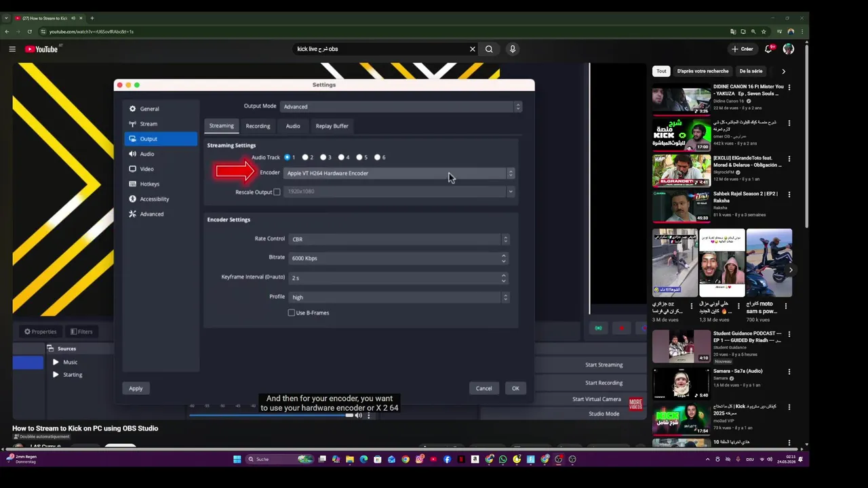Open options menu for Sahbek Rajel Season 2 video
This screenshot has height=488, width=868.
[x=789, y=194]
